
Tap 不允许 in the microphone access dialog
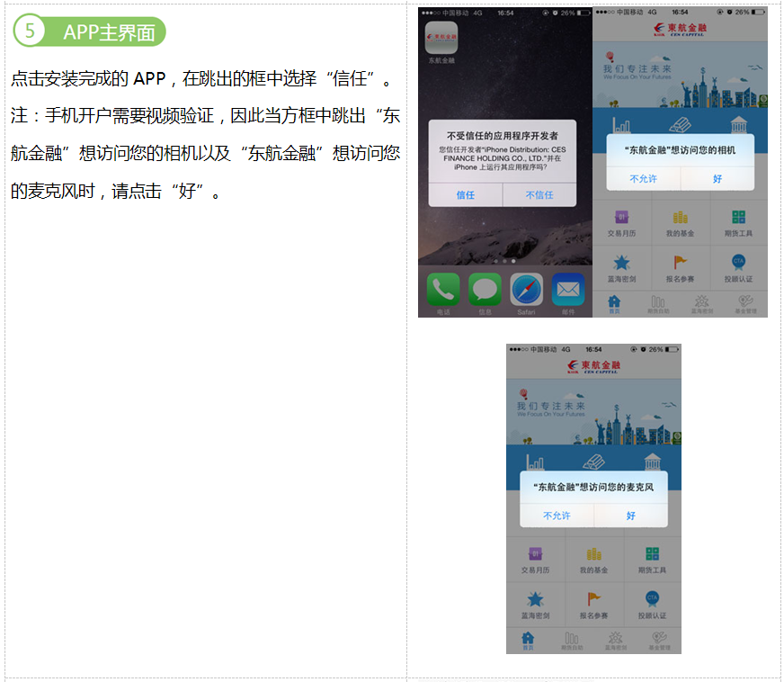(x=557, y=516)
